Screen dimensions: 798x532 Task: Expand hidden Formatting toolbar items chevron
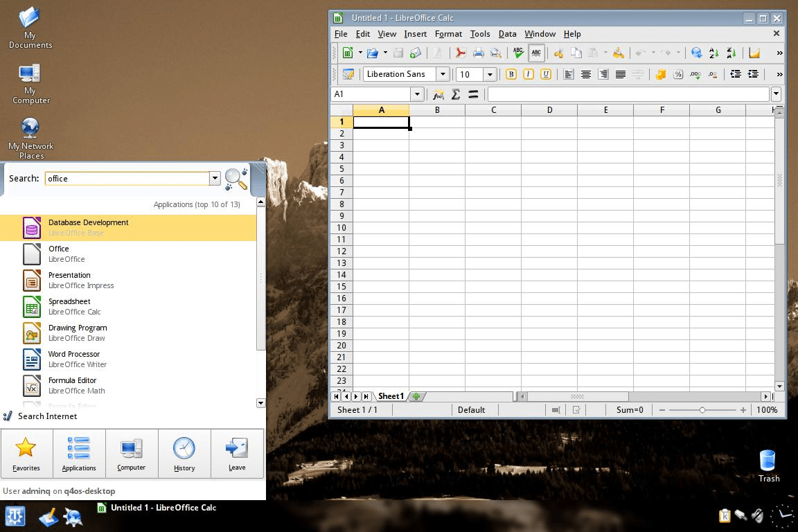point(779,74)
